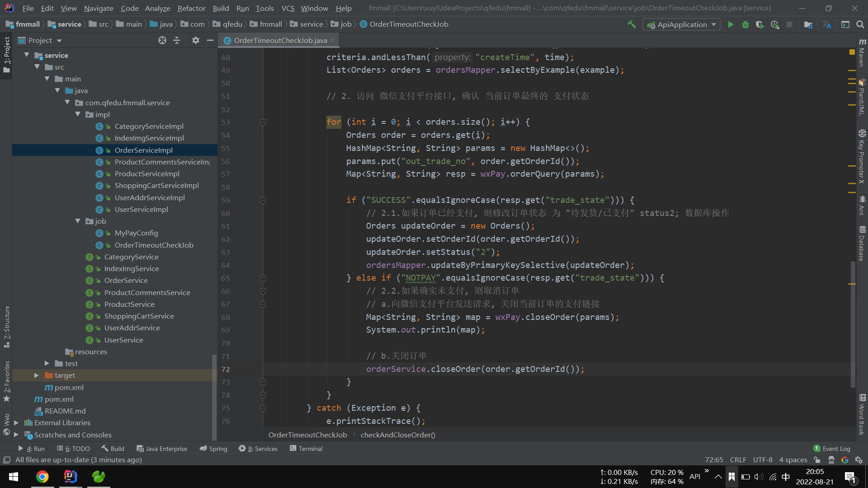Start debugging with the bug icon
This screenshot has height=488, width=868.
coord(745,24)
